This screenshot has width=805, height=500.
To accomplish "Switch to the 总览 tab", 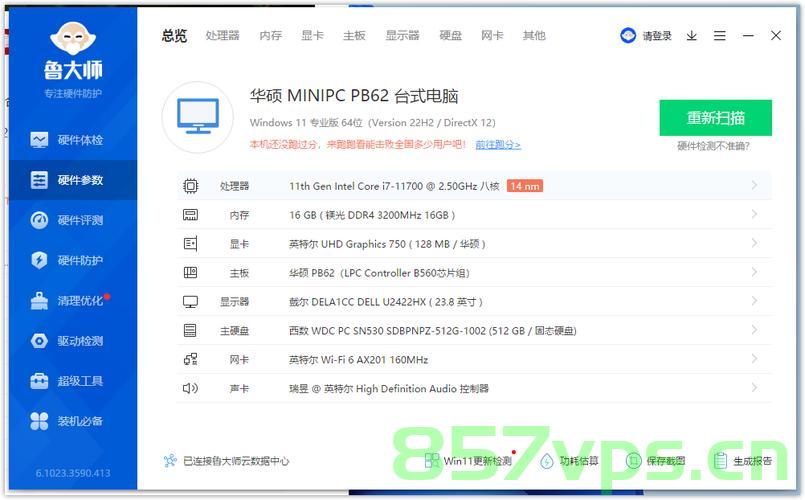I will click(x=175, y=35).
